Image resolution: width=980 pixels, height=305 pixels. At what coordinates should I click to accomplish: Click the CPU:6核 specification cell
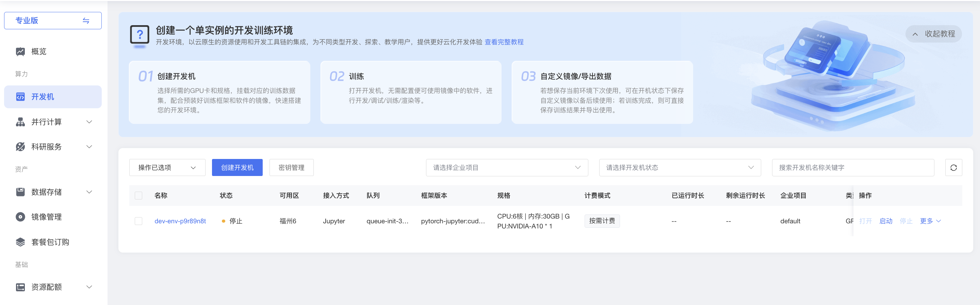click(x=533, y=221)
